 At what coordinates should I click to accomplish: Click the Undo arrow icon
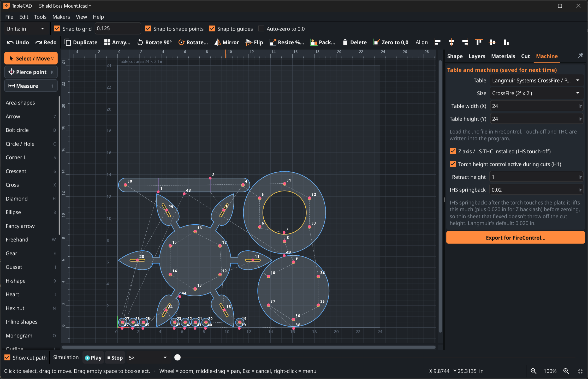click(x=10, y=42)
